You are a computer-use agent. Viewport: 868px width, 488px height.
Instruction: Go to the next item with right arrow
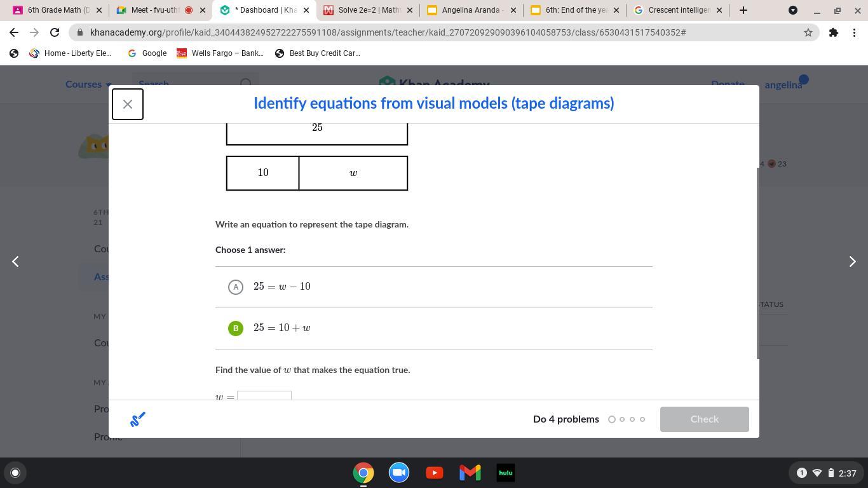(x=852, y=261)
